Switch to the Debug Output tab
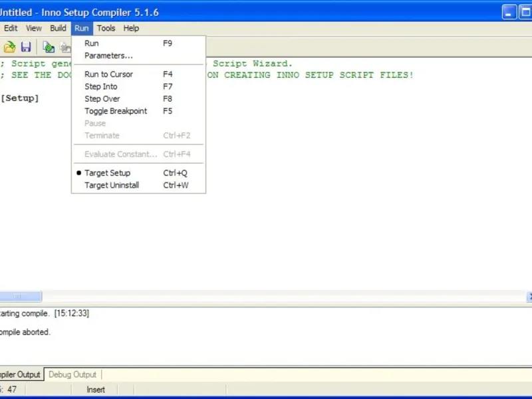This screenshot has height=399, width=532. click(72, 374)
